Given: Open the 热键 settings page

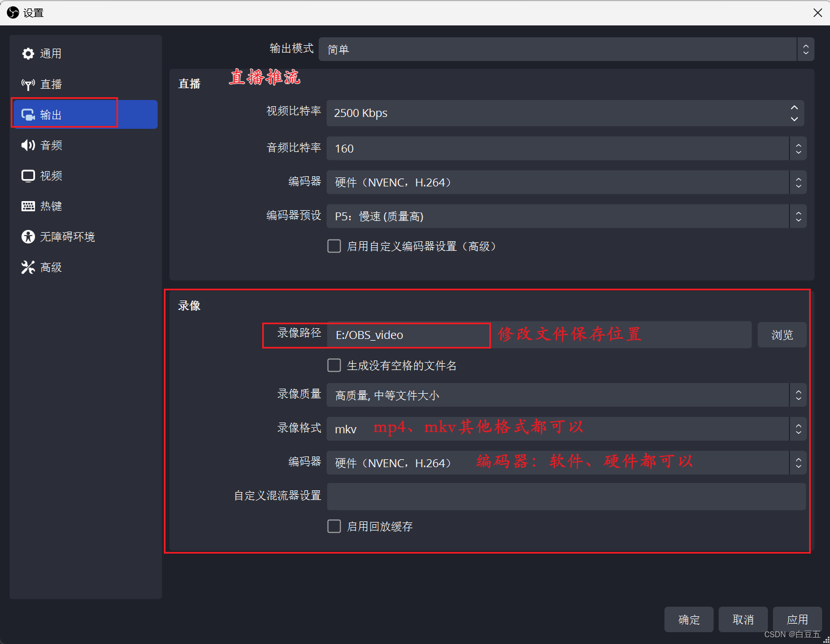Looking at the screenshot, I should [x=84, y=206].
